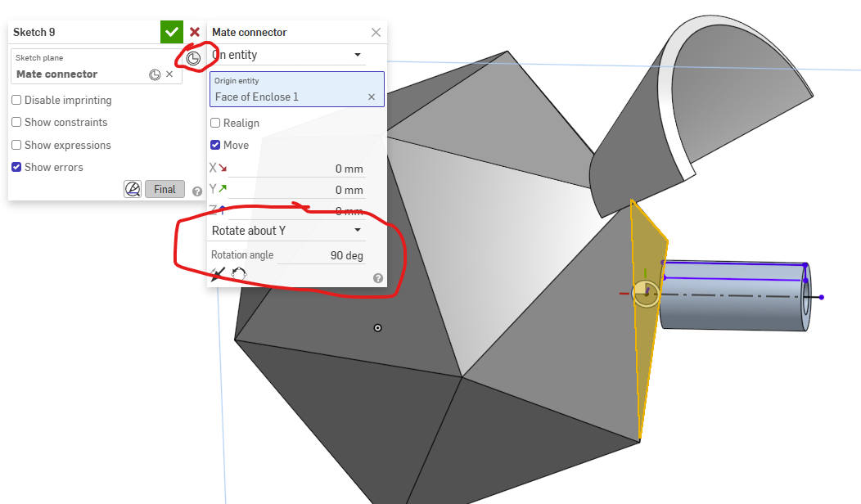
Task: Click mate connector icon inside the Sketch plane field
Action: [x=155, y=74]
